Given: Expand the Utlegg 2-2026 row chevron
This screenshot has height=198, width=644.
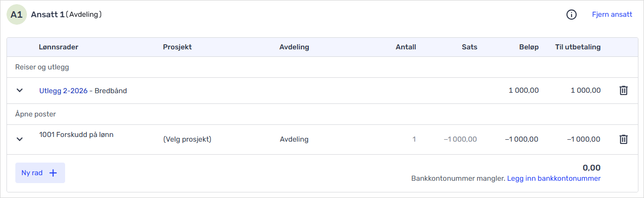Looking at the screenshot, I should (20, 90).
